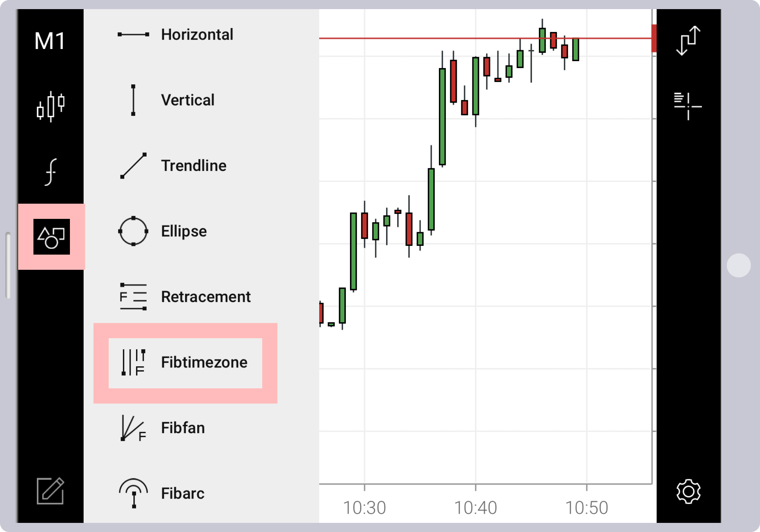
Task: Choose the Vertical label
Action: (x=188, y=100)
